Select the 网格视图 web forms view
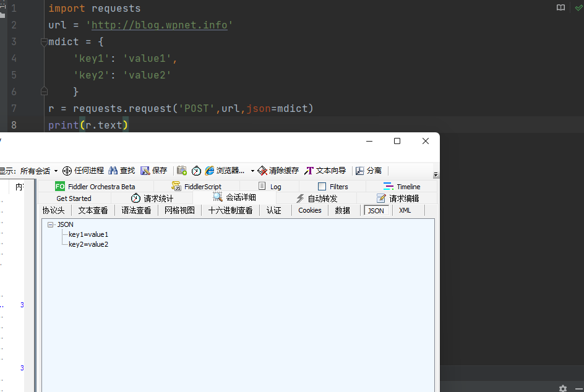 pyautogui.click(x=179, y=210)
